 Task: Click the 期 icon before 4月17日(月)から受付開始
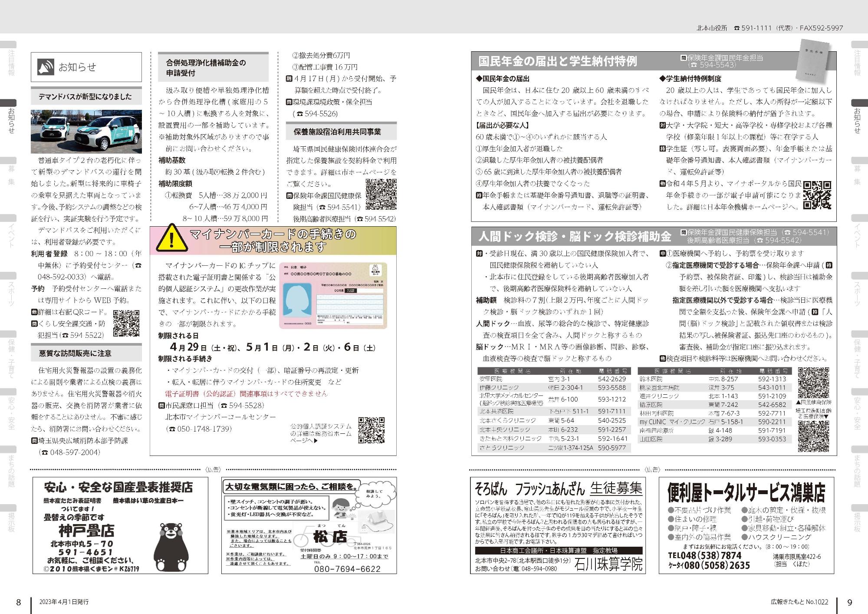[x=289, y=79]
